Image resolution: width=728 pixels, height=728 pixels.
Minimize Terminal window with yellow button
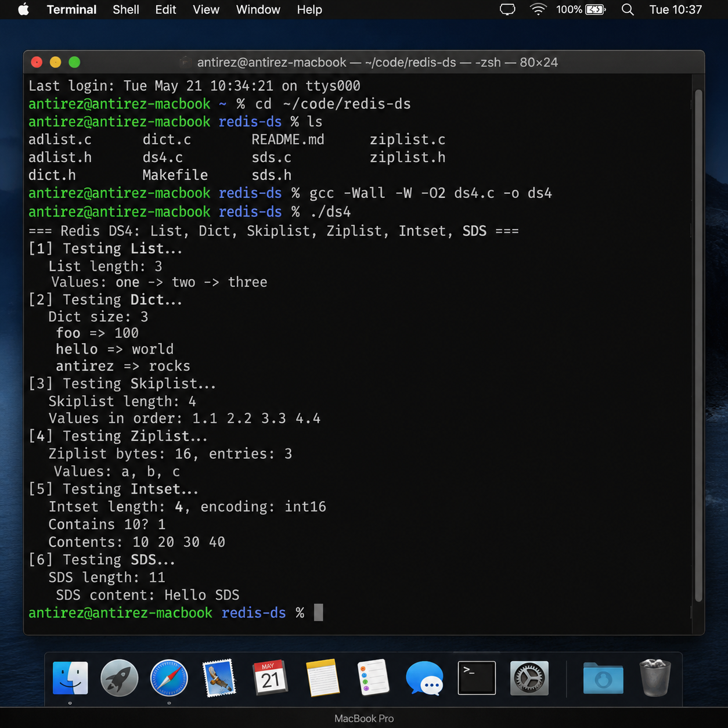[x=55, y=62]
